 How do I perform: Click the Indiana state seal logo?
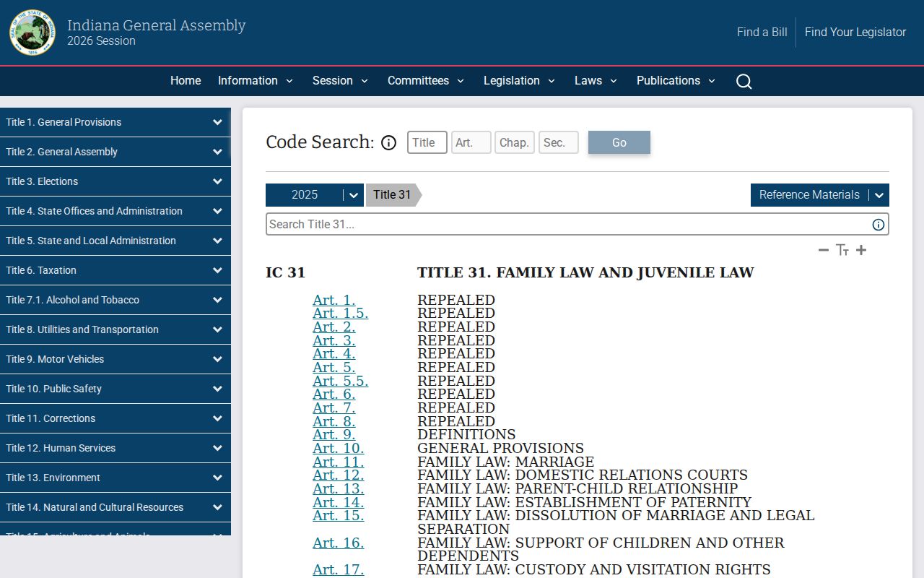coord(32,33)
